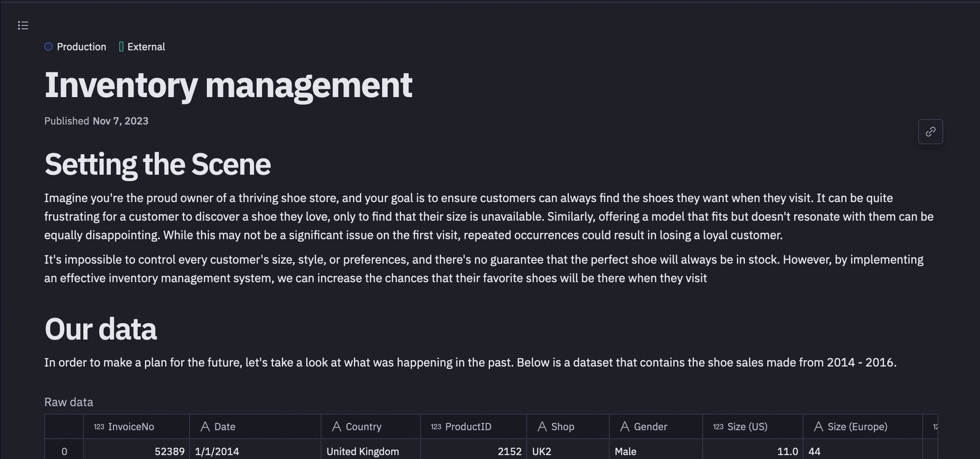This screenshot has width=980, height=459.
Task: Click the text type icon beside Gender
Action: [x=624, y=427]
